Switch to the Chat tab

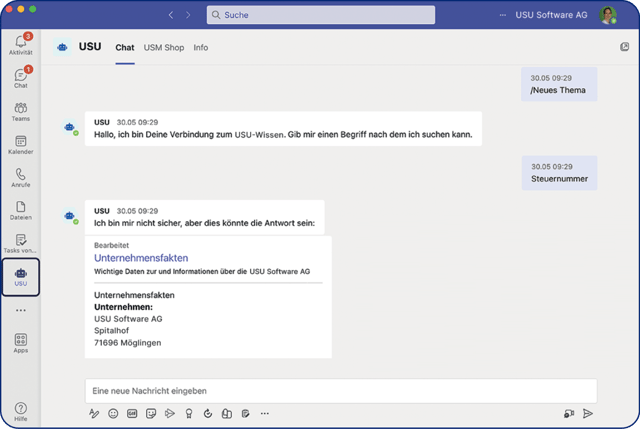point(124,47)
